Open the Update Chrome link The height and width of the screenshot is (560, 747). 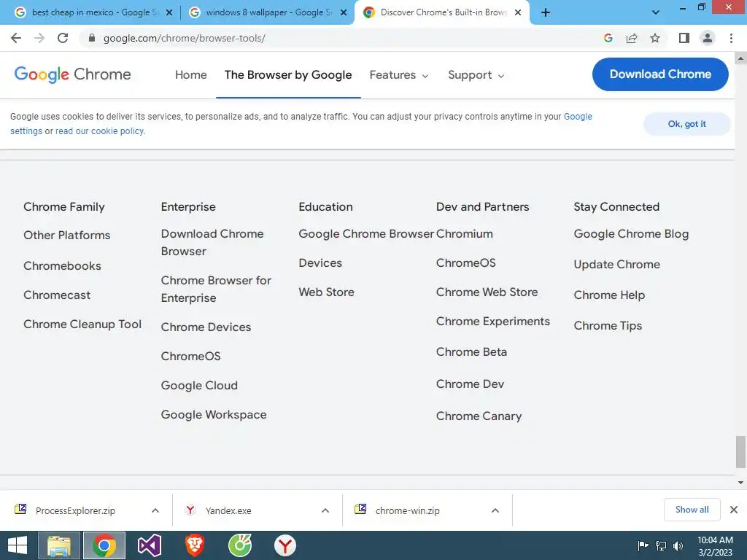pyautogui.click(x=617, y=264)
